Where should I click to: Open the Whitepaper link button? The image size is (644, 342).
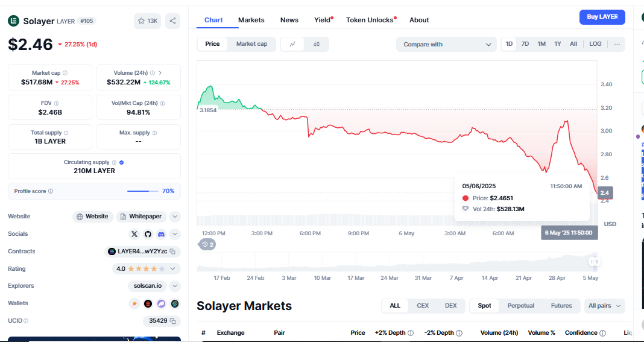[141, 217]
